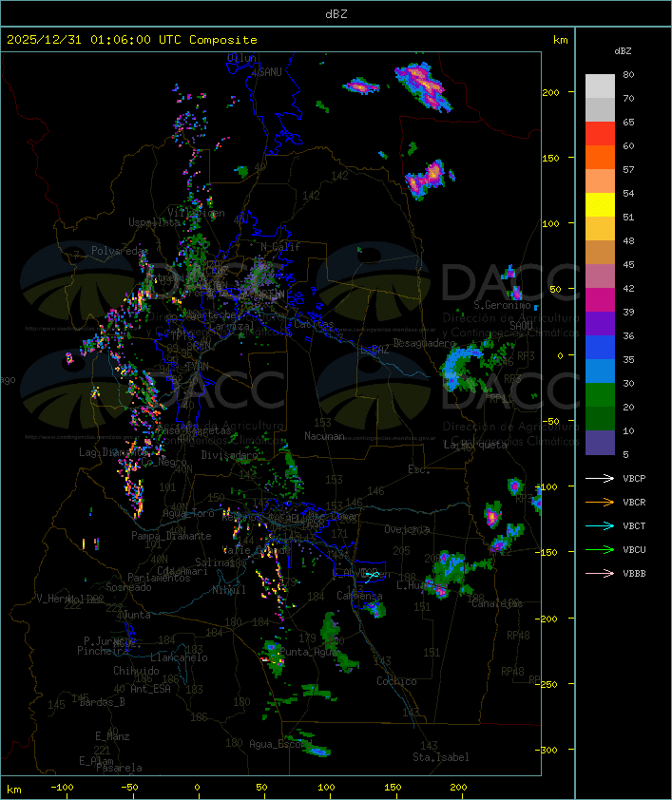Pick the dark orange 60-57 dBZ swatch
This screenshot has height=800, width=672.
tap(600, 157)
